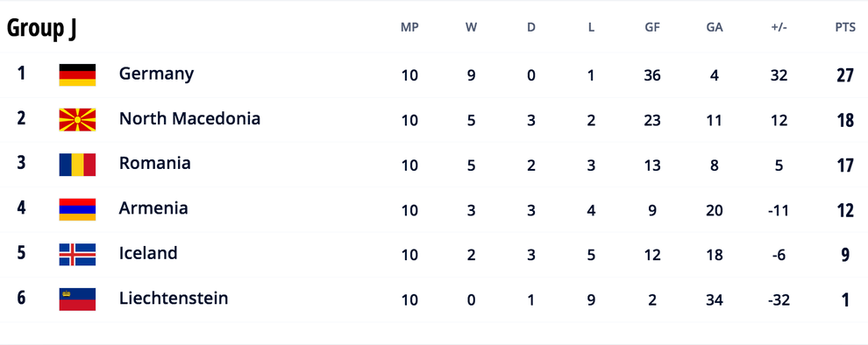
Task: Open the Liechtenstein team name
Action: tap(174, 298)
